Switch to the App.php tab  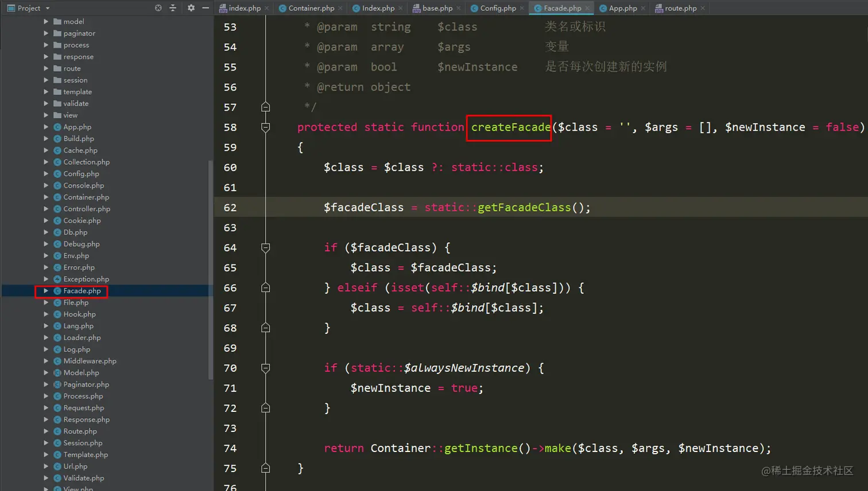623,8
